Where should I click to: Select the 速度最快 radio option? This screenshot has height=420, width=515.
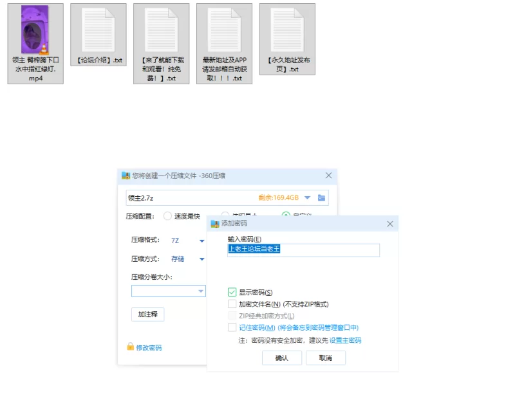(168, 216)
